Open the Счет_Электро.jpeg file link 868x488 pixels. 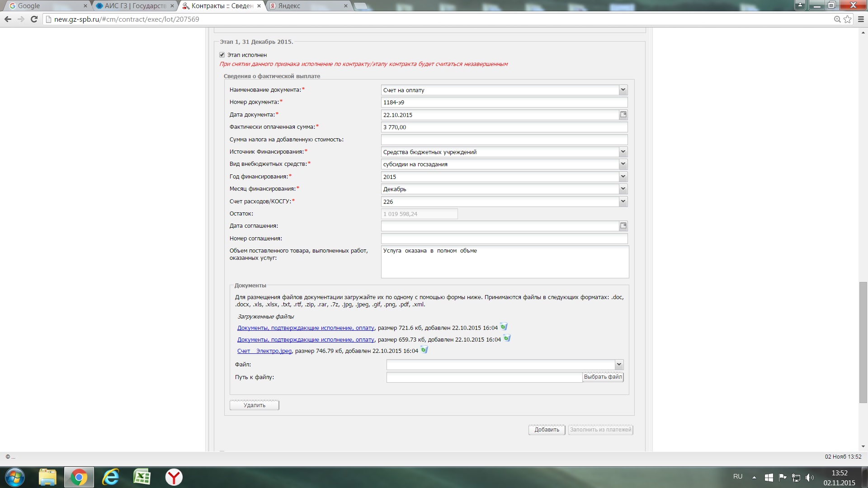click(x=264, y=351)
